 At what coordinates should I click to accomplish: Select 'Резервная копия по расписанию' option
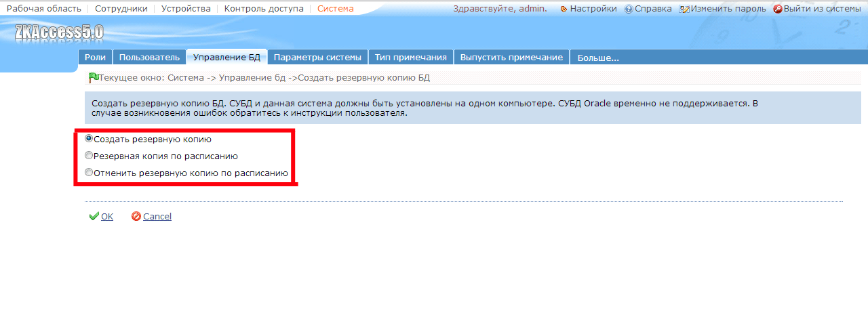[x=89, y=156]
